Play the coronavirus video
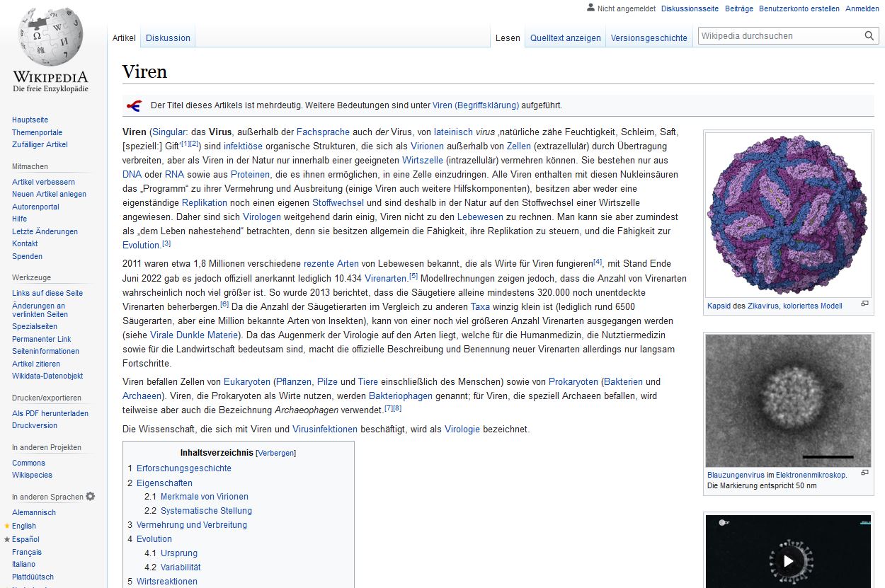Image resolution: width=885 pixels, height=588 pixels. coord(788,561)
